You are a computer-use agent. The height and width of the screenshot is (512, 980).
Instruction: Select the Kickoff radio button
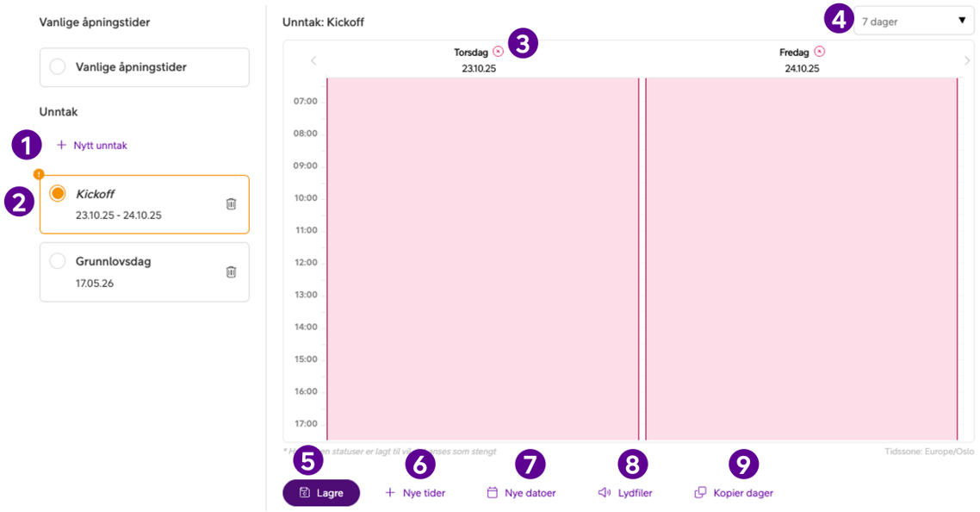tap(58, 194)
